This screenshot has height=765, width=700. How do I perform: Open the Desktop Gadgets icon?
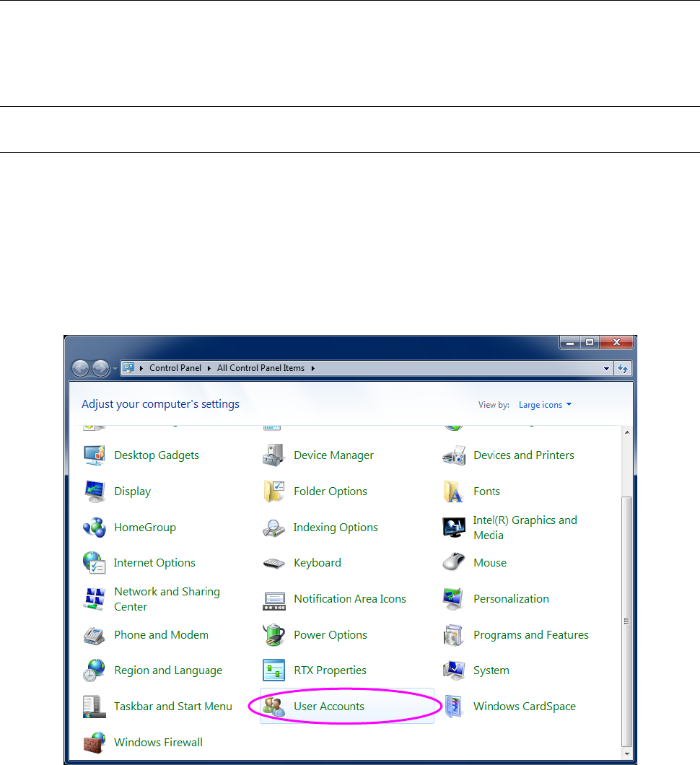click(x=94, y=455)
